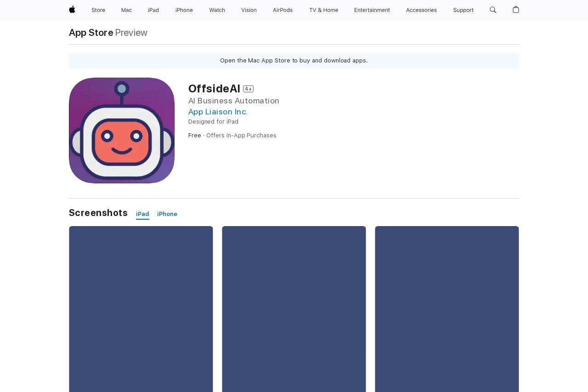Open the TV & Home menu

pos(323,10)
